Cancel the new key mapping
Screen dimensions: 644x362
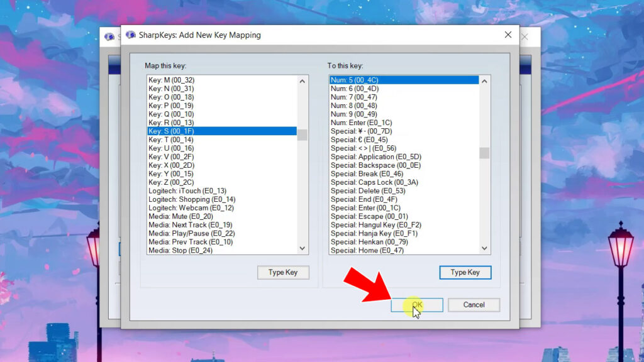474,305
